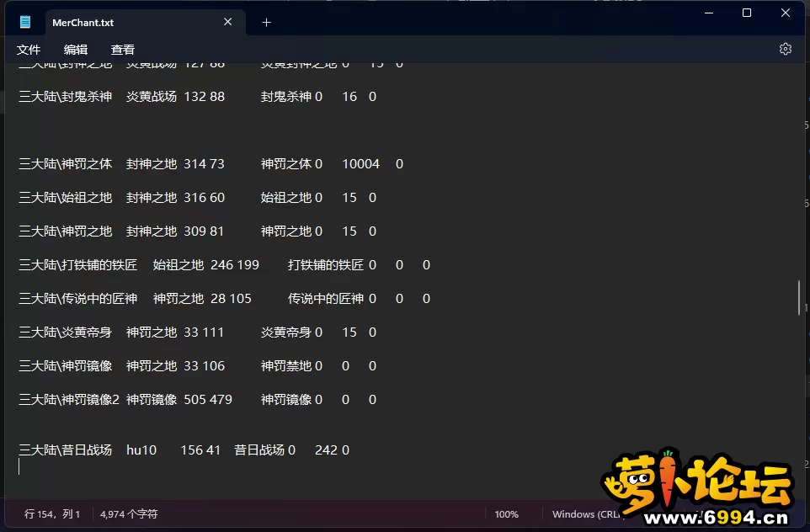The width and height of the screenshot is (810, 532).
Task: Click the vertical scrollbar thumb
Action: click(799, 297)
